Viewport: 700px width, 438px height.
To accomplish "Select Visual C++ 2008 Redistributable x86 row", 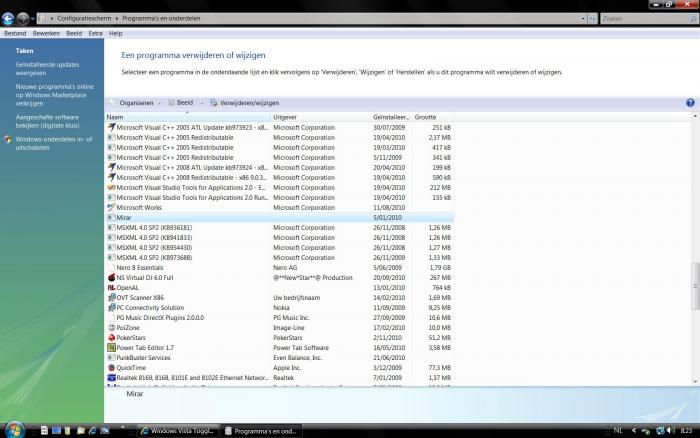I will pyautogui.click(x=279, y=178).
